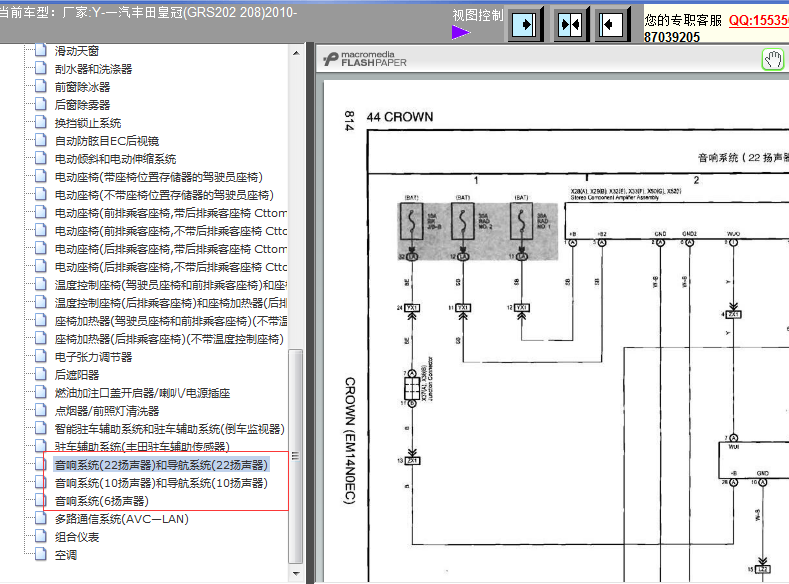The image size is (789, 584).
Task: Open 座椅加热器(后排乘客座椅)(不带温度控制座椅)
Action: [x=169, y=339]
